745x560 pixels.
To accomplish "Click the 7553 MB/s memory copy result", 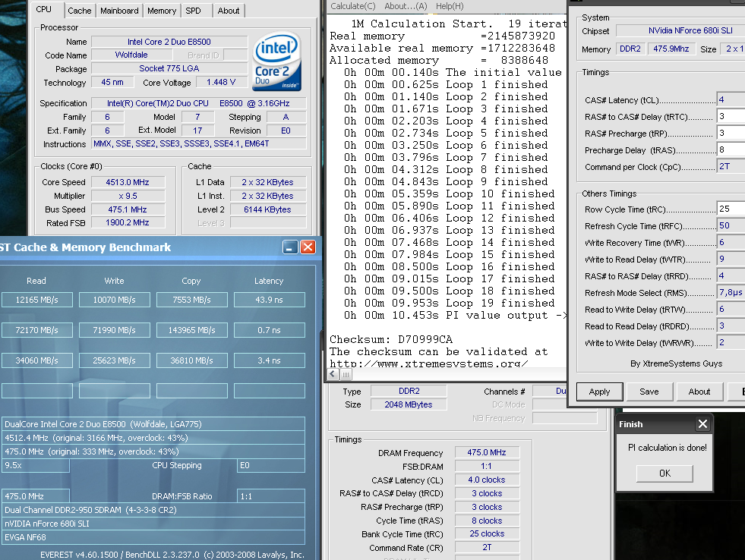I will (x=192, y=300).
